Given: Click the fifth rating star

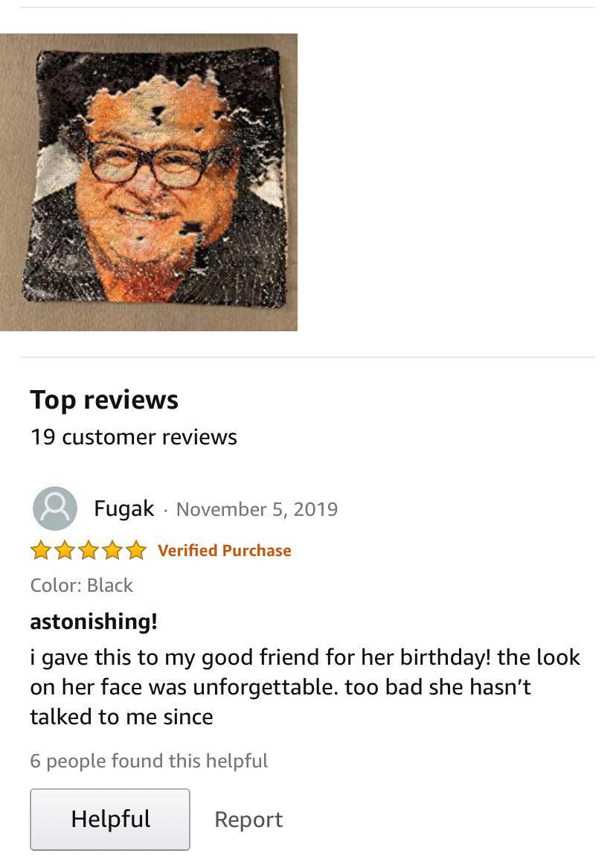Looking at the screenshot, I should [136, 550].
